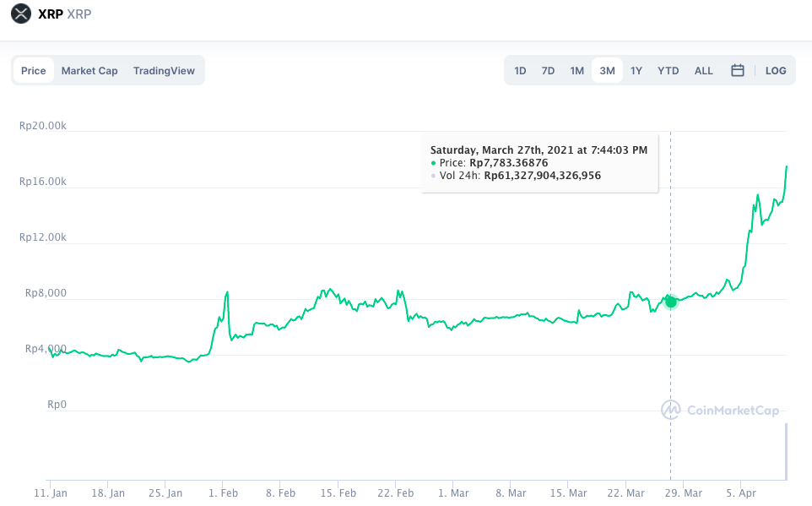Select the 1Y time range
This screenshot has height=506, width=812.
(636, 71)
